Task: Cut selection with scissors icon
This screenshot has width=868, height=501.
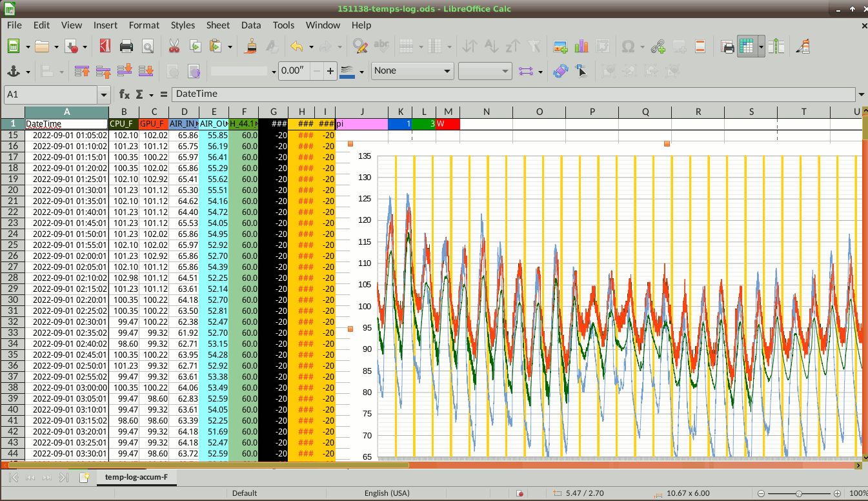Action: (174, 46)
